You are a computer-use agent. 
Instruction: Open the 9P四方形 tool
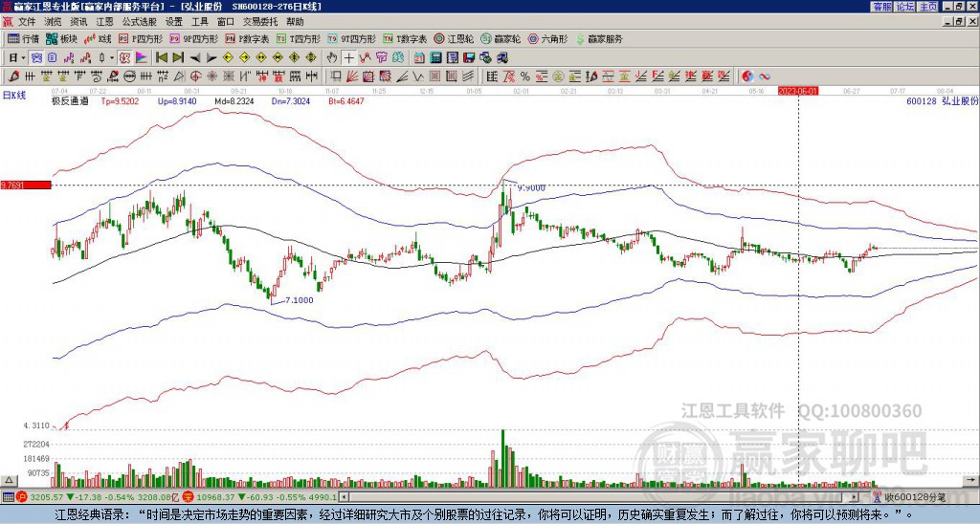[x=193, y=38]
